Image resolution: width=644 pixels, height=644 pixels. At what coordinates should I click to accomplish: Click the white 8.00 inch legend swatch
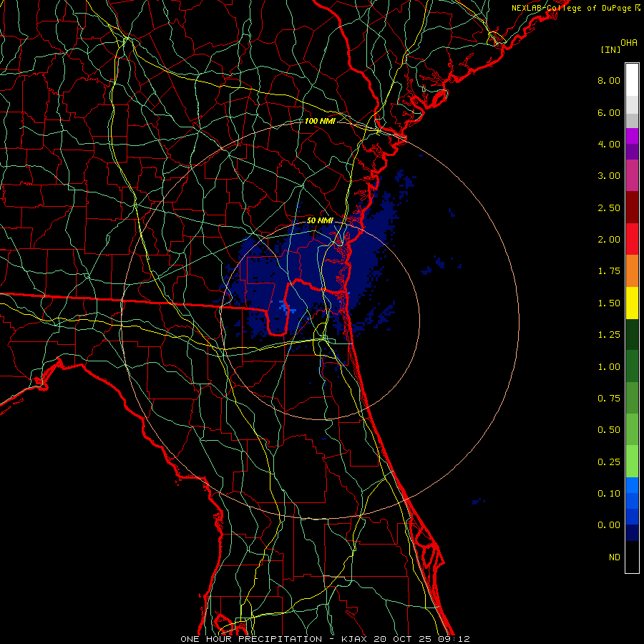pyautogui.click(x=632, y=80)
